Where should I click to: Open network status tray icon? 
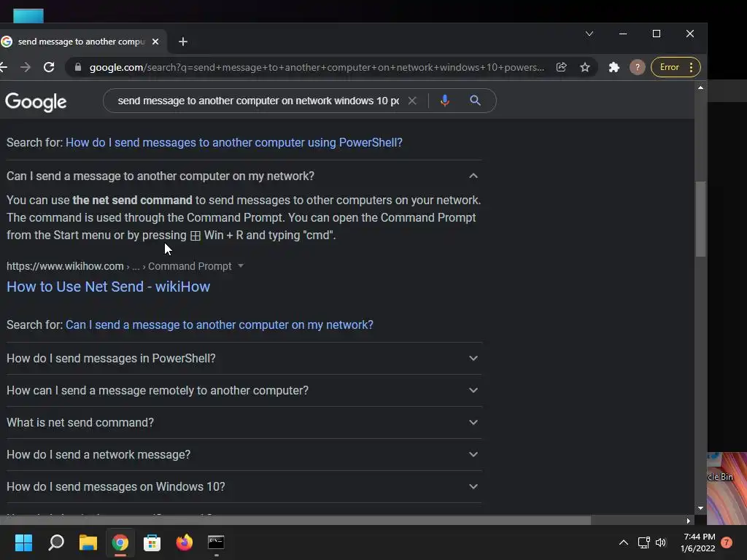pos(643,542)
